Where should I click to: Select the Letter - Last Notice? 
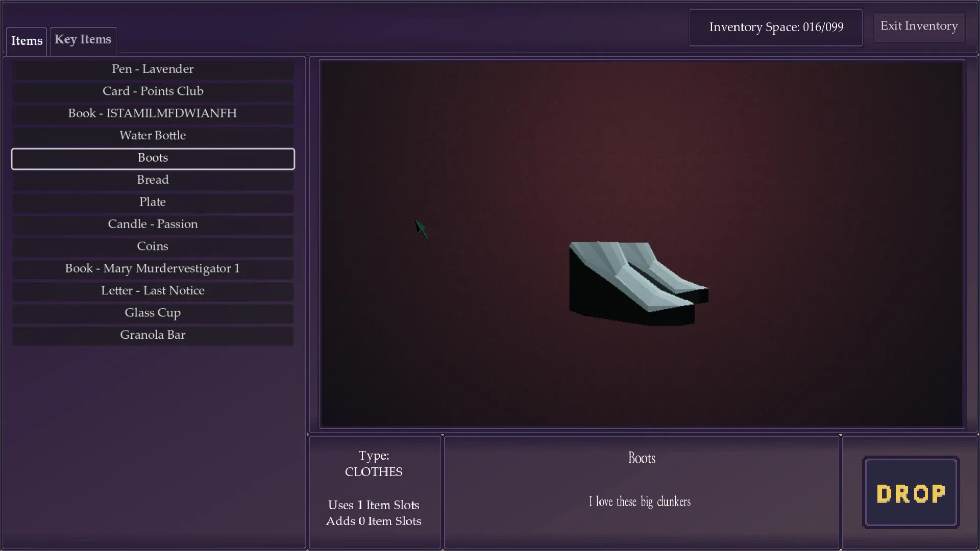click(x=153, y=290)
